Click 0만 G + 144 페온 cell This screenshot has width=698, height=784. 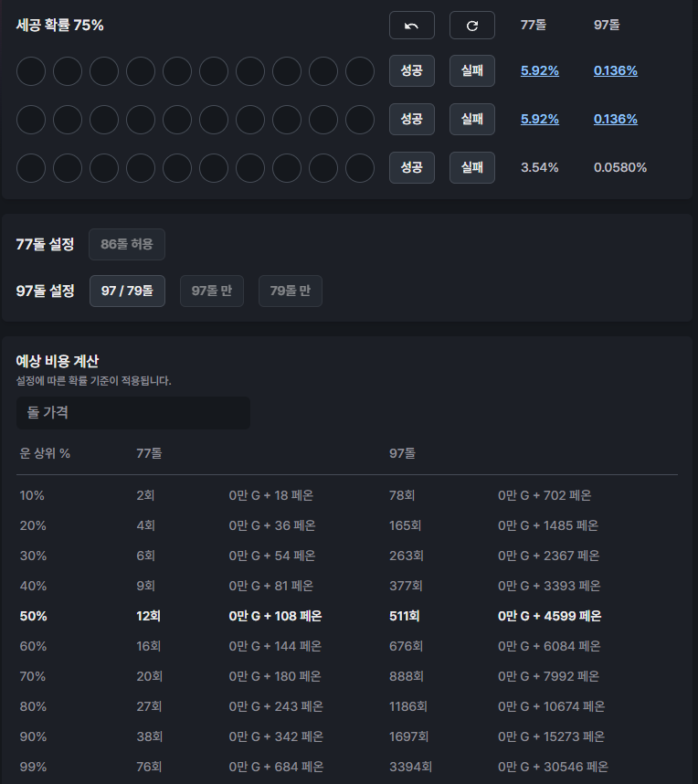[275, 646]
